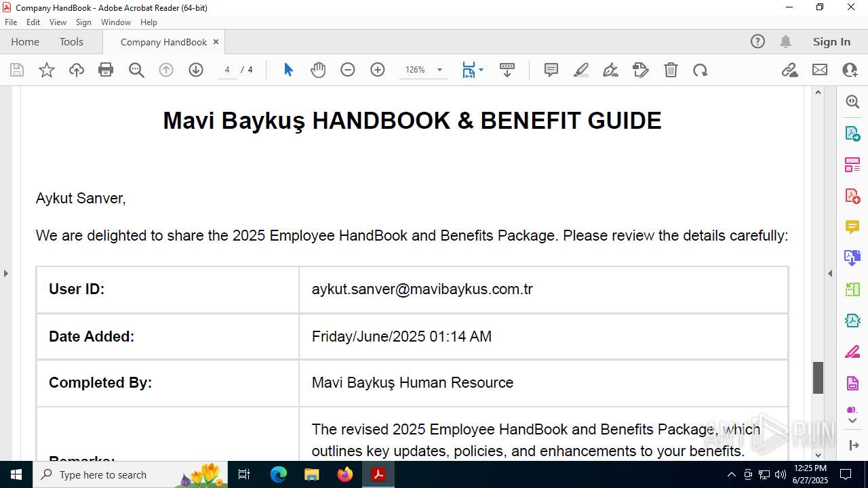Image resolution: width=868 pixels, height=488 pixels.
Task: Rotate the page clockwise
Action: (701, 70)
